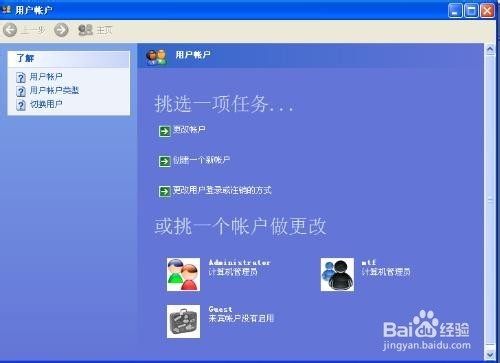The width and height of the screenshot is (500, 363).
Task: Click green arrow next to 更改用户登录或注销的方式
Action: 165,192
